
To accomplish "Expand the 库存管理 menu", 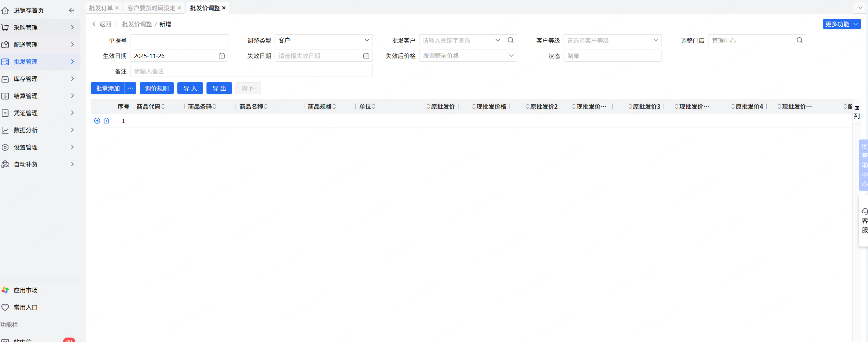I will (72, 79).
